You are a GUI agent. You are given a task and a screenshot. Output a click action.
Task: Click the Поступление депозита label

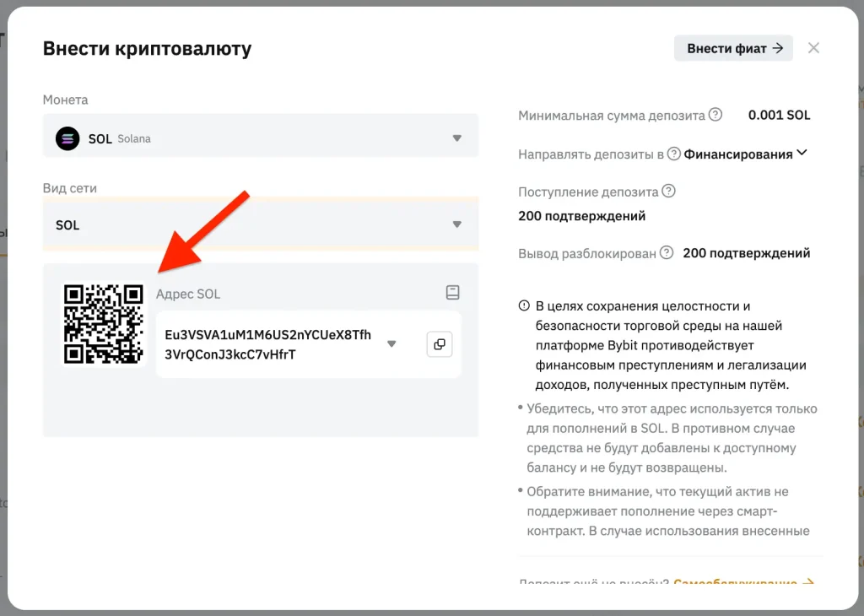tap(588, 192)
